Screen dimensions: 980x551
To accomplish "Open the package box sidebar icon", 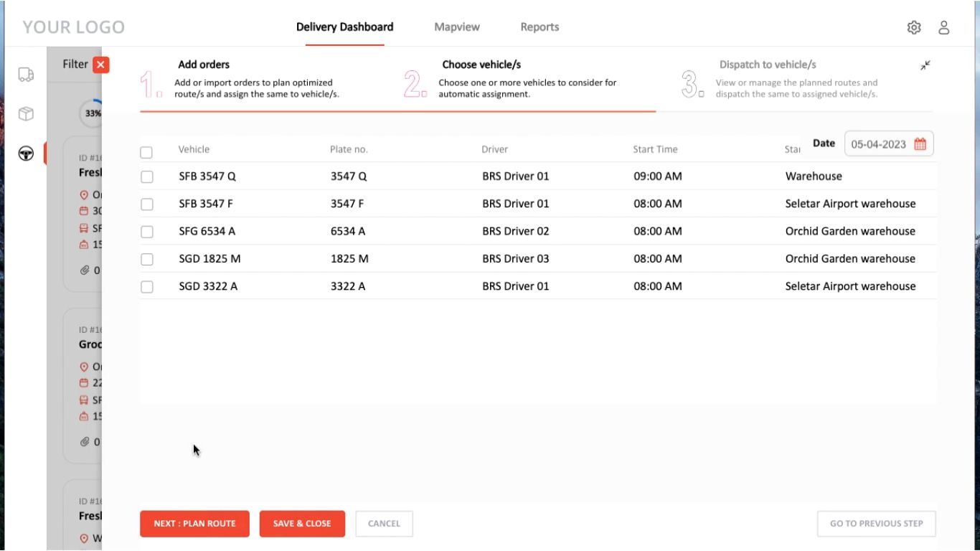I will pos(26,114).
